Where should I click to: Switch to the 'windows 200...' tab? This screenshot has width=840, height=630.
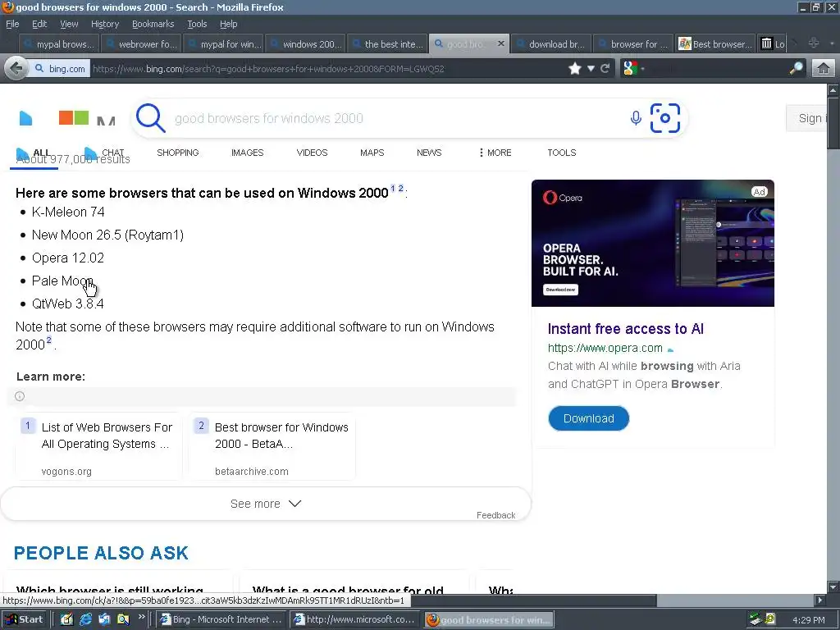305,44
